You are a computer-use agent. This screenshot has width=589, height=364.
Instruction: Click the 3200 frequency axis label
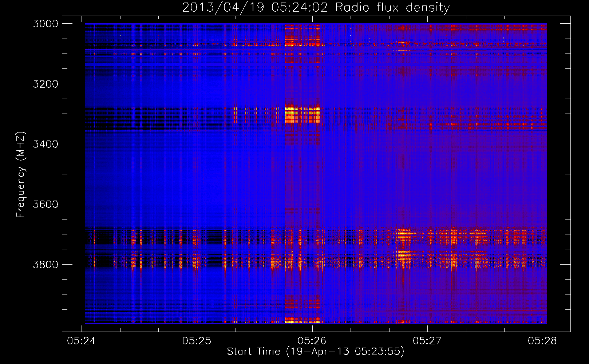tap(46, 84)
